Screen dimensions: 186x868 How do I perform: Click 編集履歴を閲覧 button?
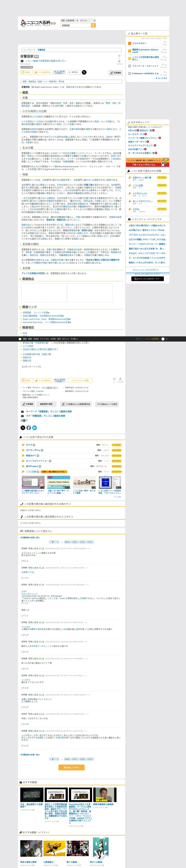coord(46,404)
